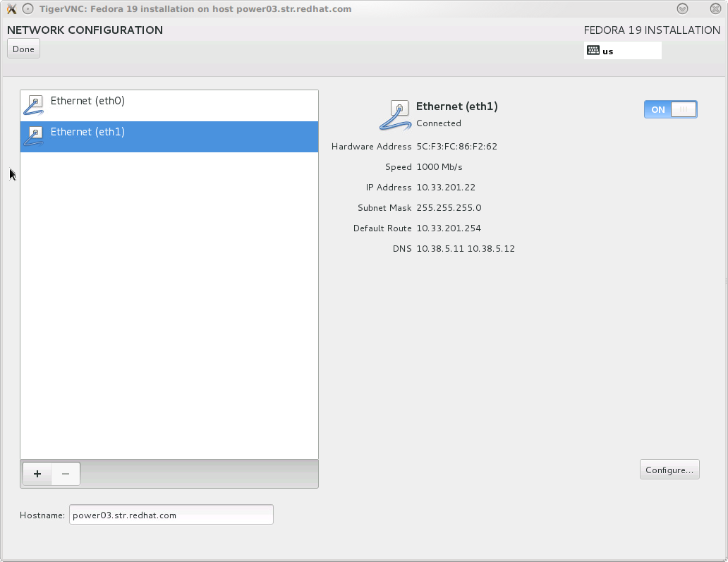
Task: Click hardware address 5C:F3:FC:86:F2:62
Action: coord(457,146)
